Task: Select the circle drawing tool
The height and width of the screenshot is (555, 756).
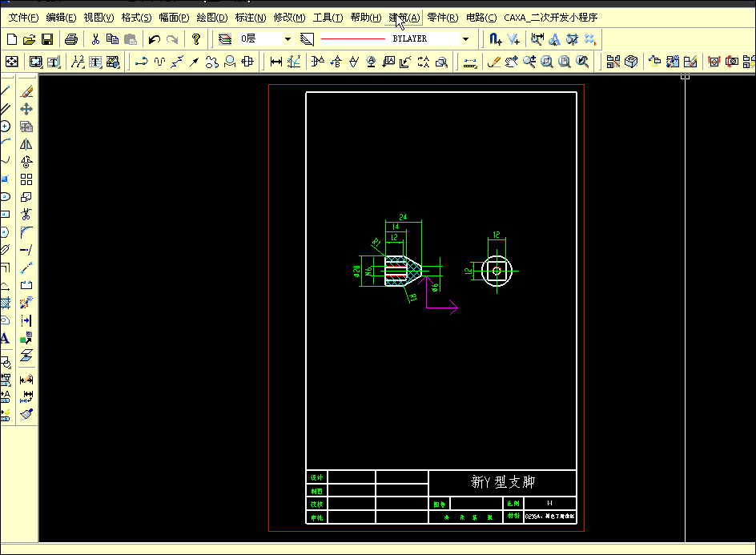Action: [5, 127]
